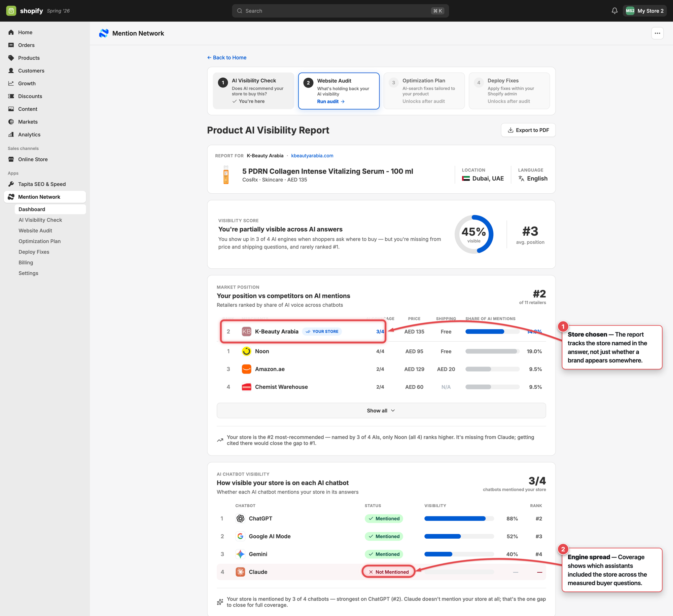The image size is (673, 616).
Task: Click the Tapita SEO wrench icon
Action: pos(11,184)
